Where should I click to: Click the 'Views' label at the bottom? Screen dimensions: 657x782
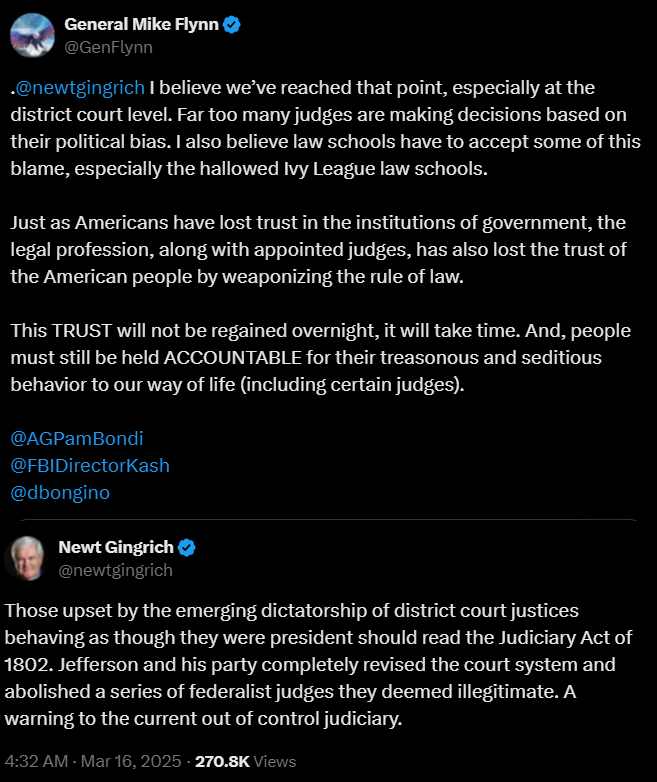tap(275, 762)
